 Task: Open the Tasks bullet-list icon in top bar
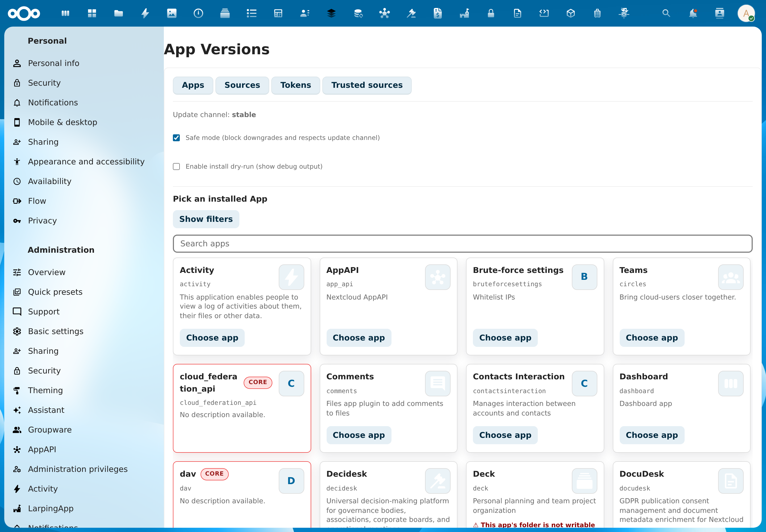tap(252, 13)
